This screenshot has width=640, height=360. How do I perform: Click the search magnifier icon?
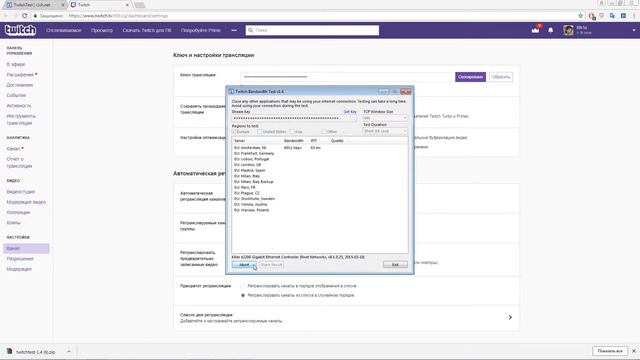pyautogui.click(x=250, y=30)
